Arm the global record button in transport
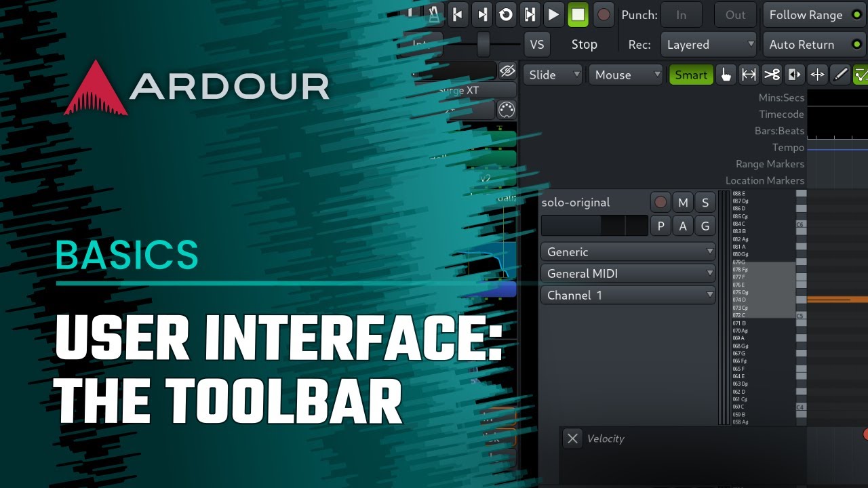 [x=604, y=14]
